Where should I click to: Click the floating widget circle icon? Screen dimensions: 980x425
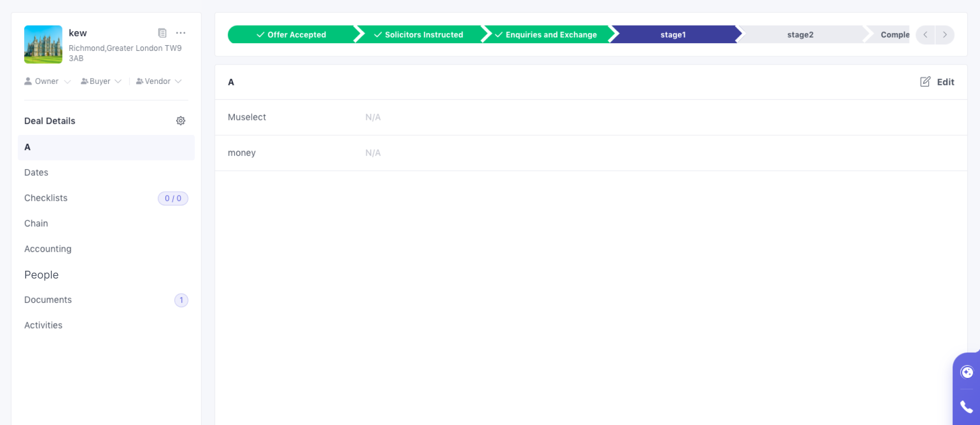[966, 372]
